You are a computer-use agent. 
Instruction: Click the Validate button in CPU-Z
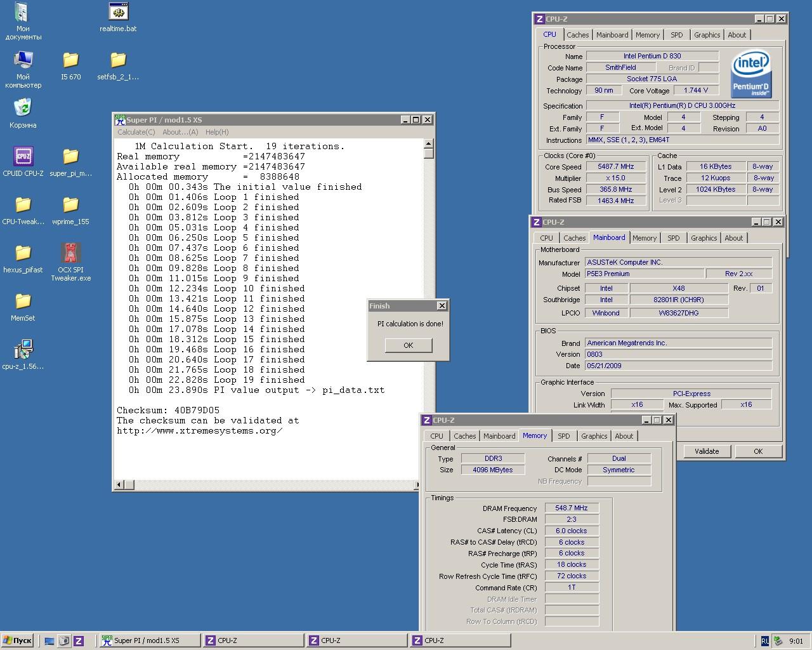tap(707, 451)
